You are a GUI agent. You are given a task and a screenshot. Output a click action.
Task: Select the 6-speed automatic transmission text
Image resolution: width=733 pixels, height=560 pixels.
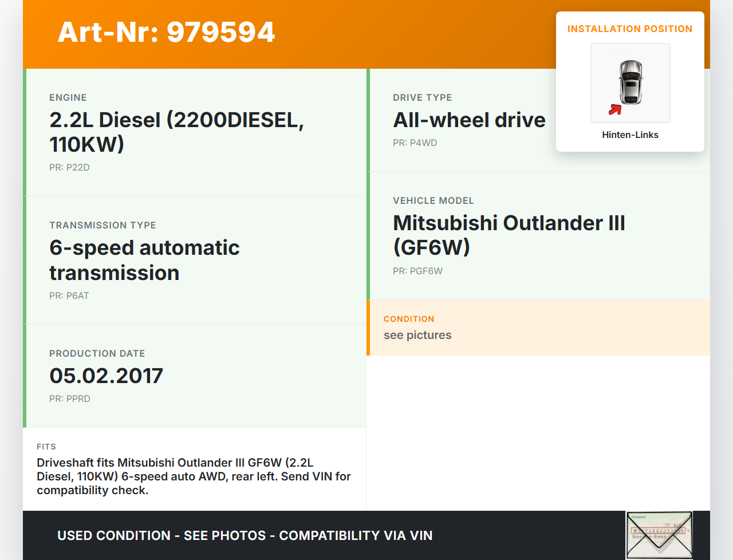click(144, 260)
